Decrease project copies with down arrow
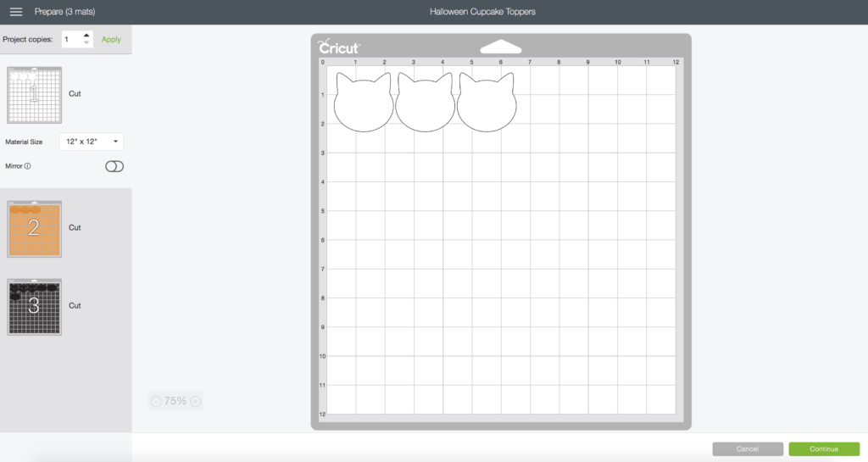The height and width of the screenshot is (462, 868). click(x=86, y=42)
